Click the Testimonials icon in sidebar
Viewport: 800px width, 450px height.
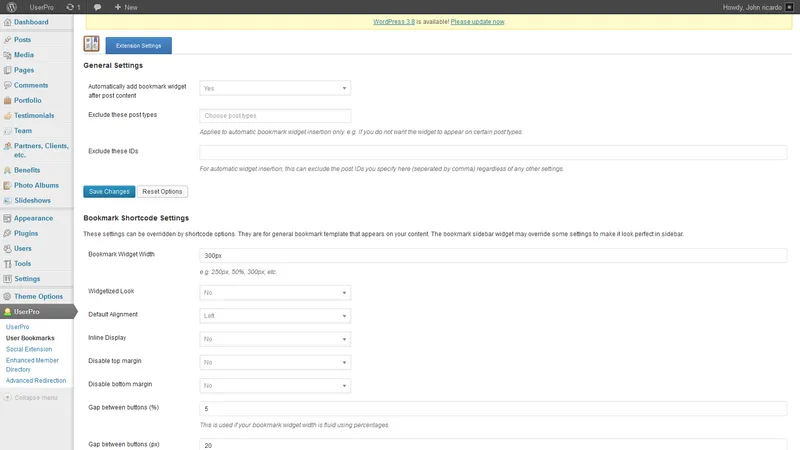click(7, 116)
